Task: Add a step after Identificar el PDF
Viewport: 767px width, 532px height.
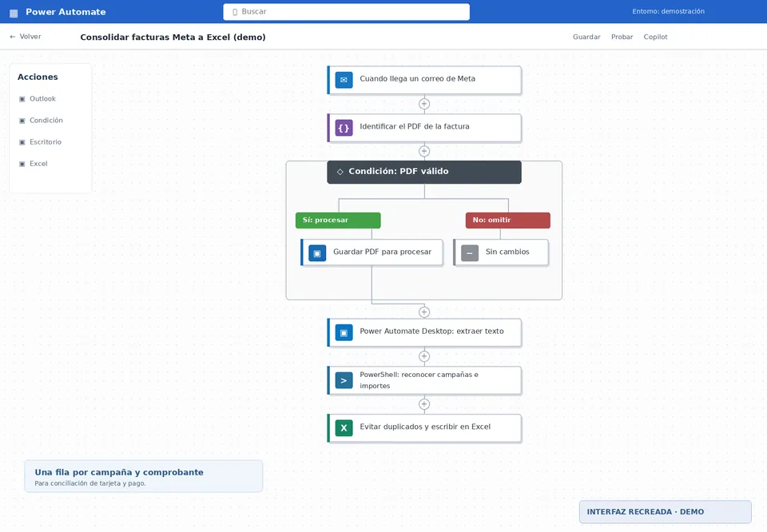Action: click(x=424, y=151)
